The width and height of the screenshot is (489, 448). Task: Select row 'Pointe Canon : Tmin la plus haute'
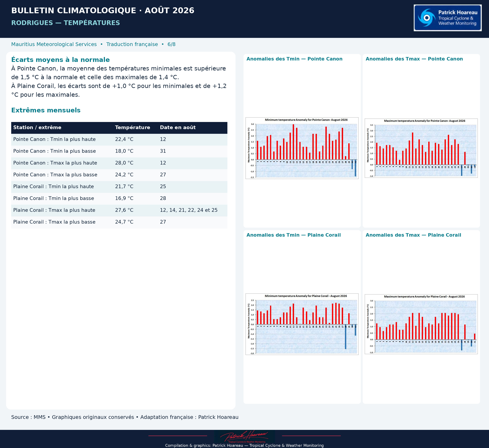point(119,139)
